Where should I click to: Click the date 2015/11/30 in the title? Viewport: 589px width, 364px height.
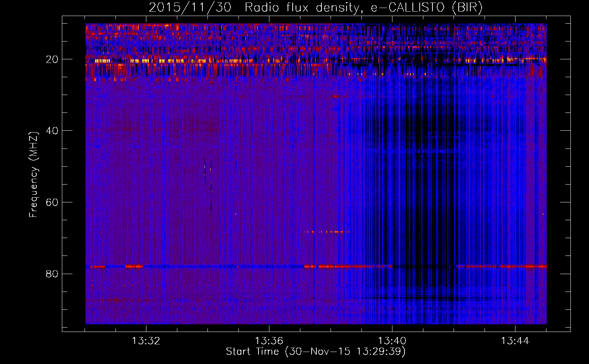click(190, 8)
